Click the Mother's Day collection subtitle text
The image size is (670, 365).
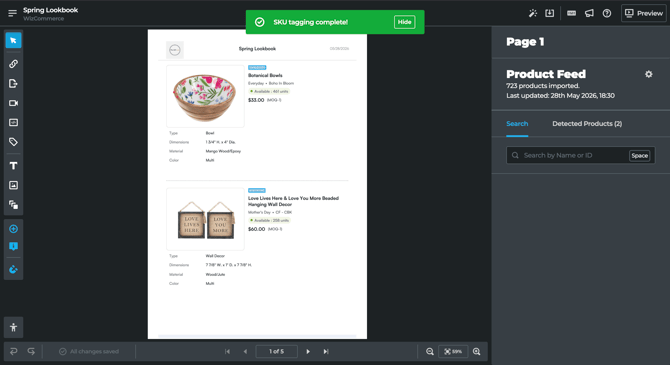click(270, 212)
